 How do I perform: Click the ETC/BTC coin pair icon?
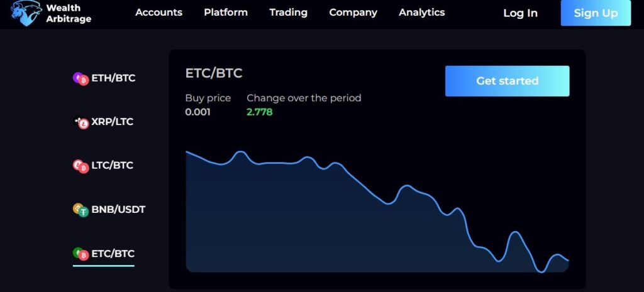(81, 254)
